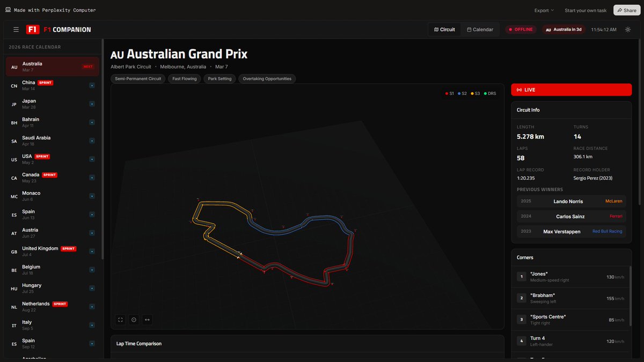Viewport: 644px width, 362px height.
Task: Click the Semi-Permanent Circuit tag
Action: pos(139,79)
